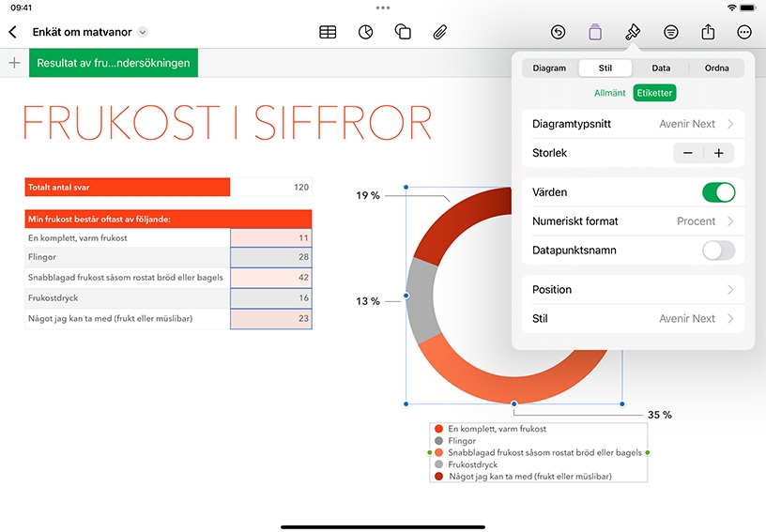Select the cell with value 42

[270, 277]
